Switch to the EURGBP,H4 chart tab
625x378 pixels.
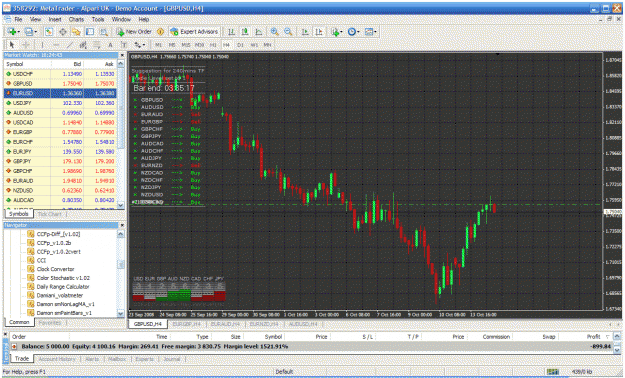click(x=187, y=324)
